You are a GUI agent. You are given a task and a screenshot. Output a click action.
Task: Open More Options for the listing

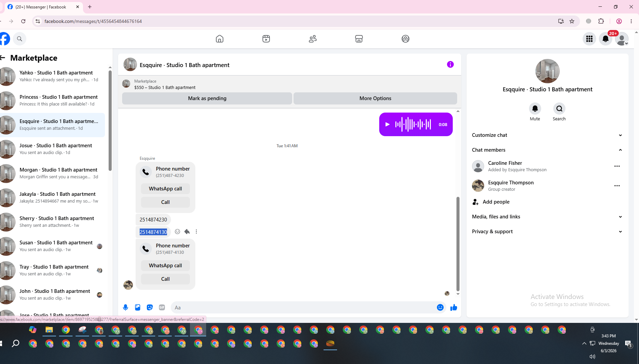pos(375,98)
